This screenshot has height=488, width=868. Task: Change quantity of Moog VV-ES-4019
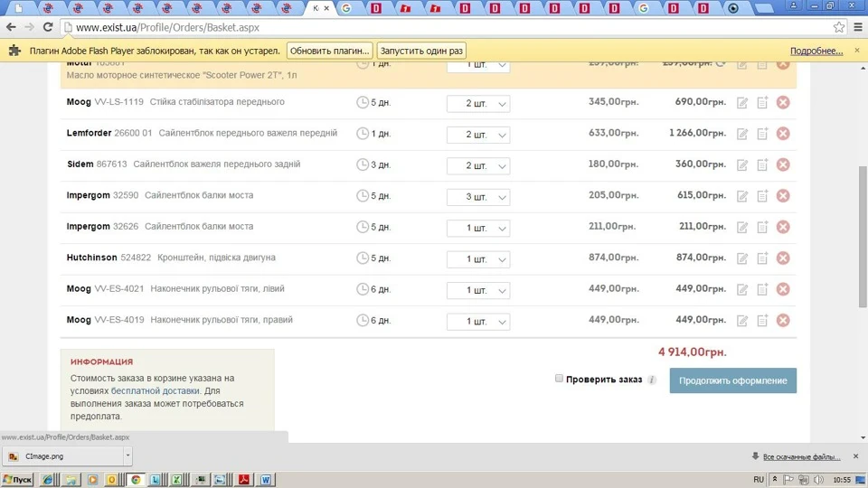point(478,322)
